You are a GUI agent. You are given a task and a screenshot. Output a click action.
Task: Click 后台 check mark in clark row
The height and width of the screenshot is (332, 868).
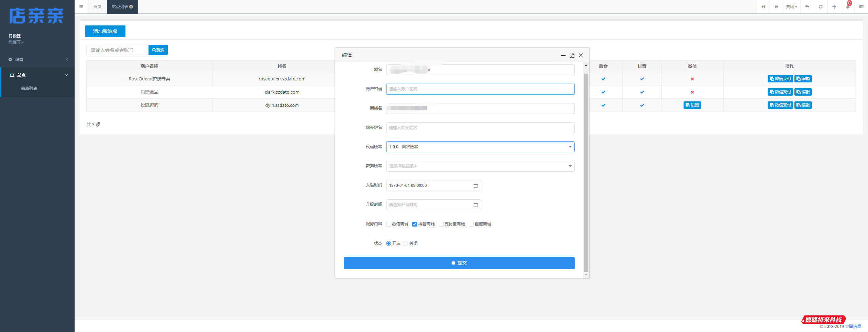[x=603, y=92]
